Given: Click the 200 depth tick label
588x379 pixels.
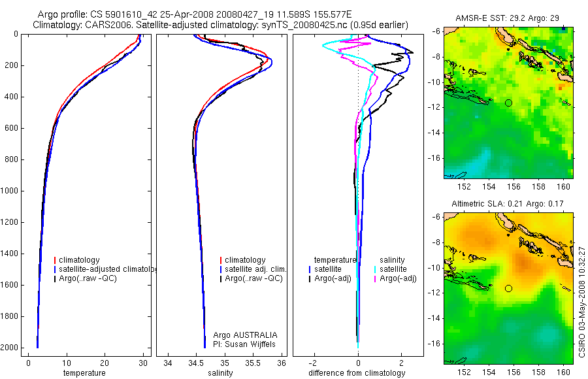Looking at the screenshot, I should tap(12, 65).
